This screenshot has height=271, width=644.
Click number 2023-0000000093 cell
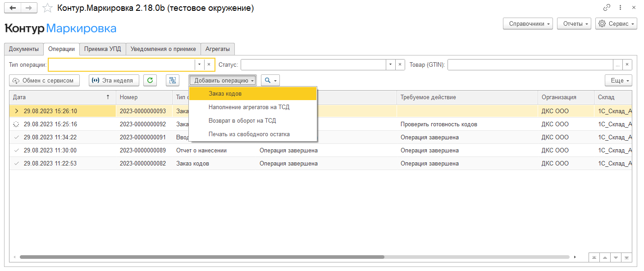pos(144,111)
